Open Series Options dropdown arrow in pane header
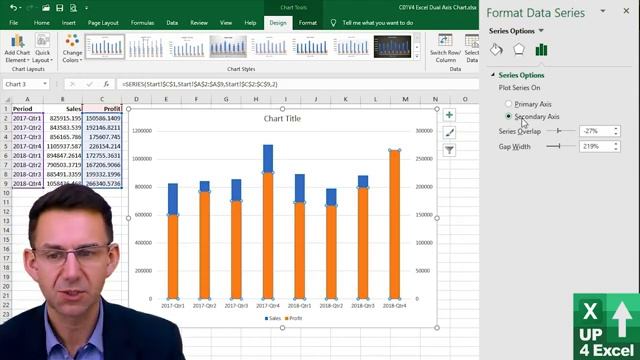This screenshot has height=360, width=640. tap(541, 31)
